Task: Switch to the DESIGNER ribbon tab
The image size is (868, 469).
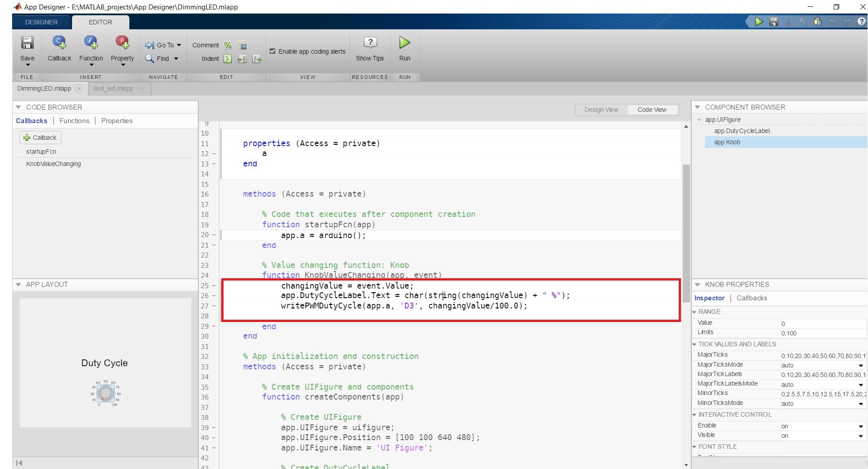Action: [41, 22]
